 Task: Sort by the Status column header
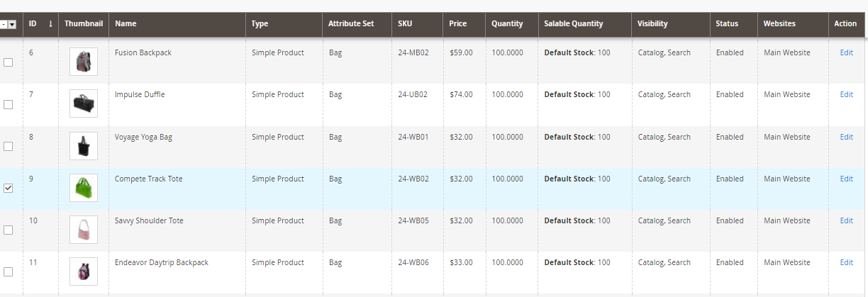click(734, 24)
